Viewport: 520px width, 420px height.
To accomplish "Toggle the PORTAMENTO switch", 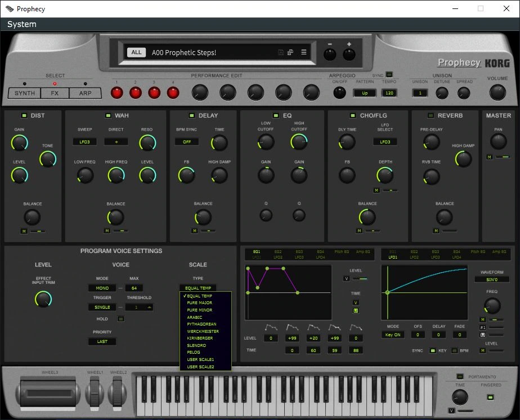I will (x=460, y=377).
